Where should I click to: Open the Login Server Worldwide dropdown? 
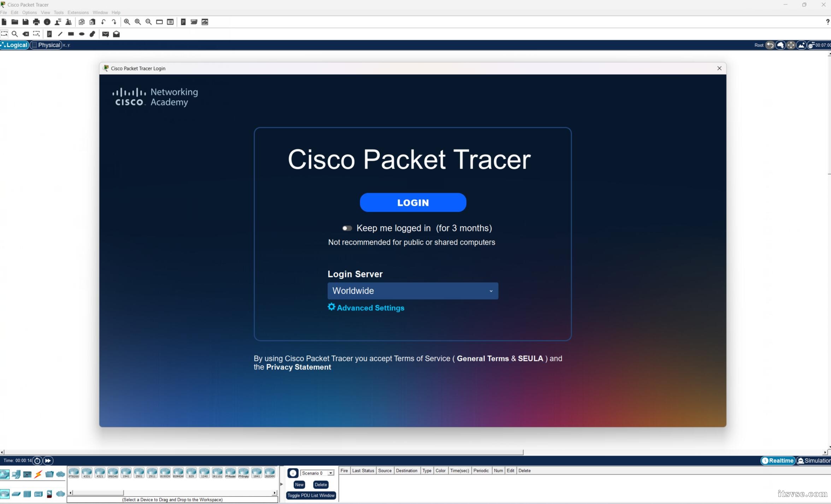tap(413, 291)
